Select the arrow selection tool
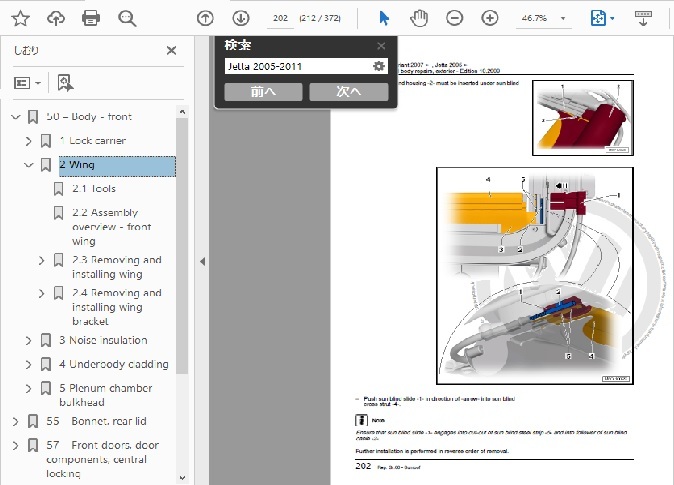The height and width of the screenshot is (485, 674). point(384,18)
